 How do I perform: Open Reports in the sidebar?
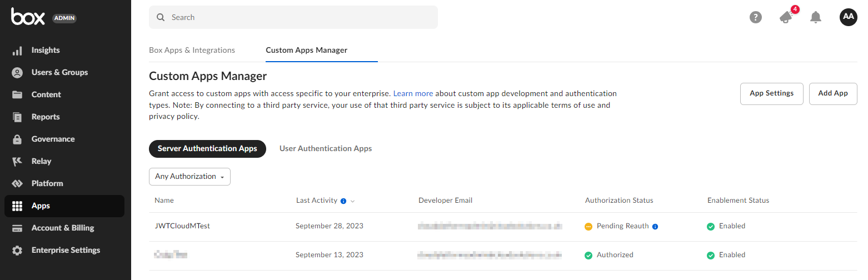(x=46, y=117)
